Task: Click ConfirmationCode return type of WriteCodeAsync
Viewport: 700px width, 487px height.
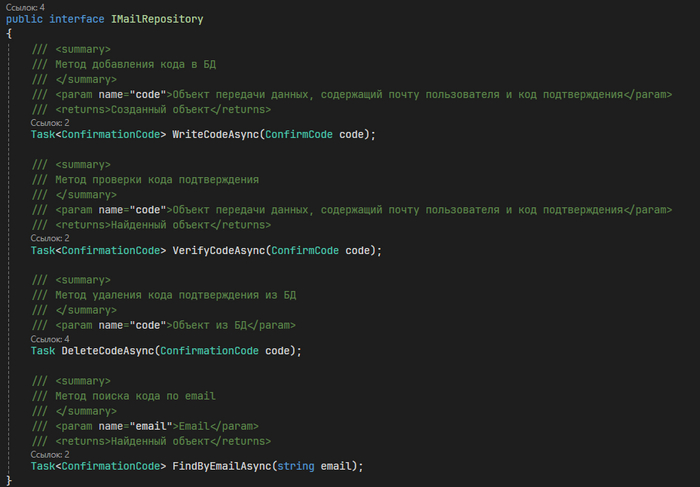Action: [113, 135]
